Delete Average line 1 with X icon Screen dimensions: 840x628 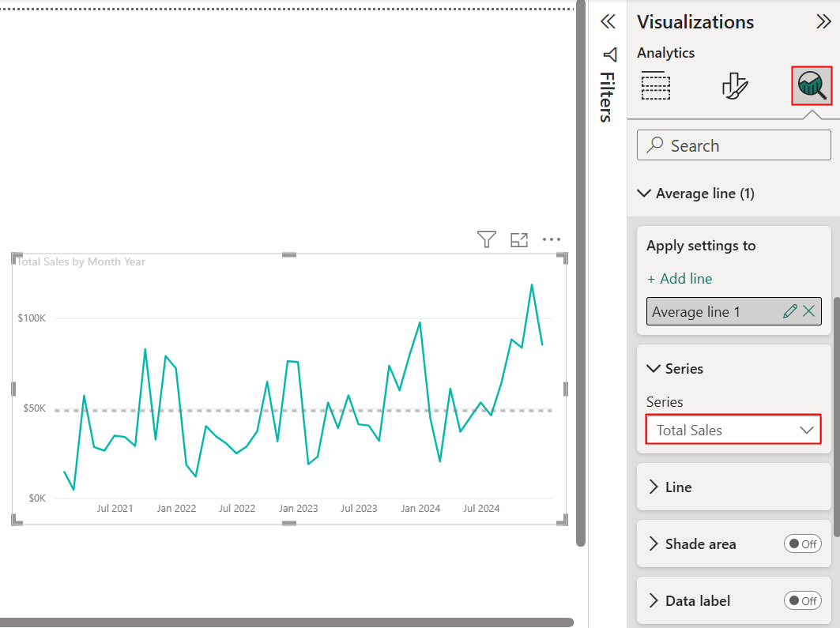pos(809,311)
